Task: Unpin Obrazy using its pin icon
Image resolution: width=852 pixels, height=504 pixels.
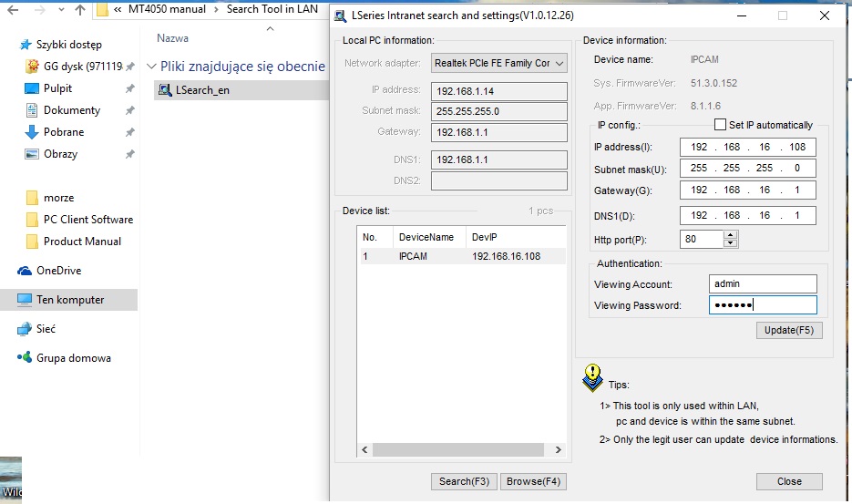Action: coord(130,154)
